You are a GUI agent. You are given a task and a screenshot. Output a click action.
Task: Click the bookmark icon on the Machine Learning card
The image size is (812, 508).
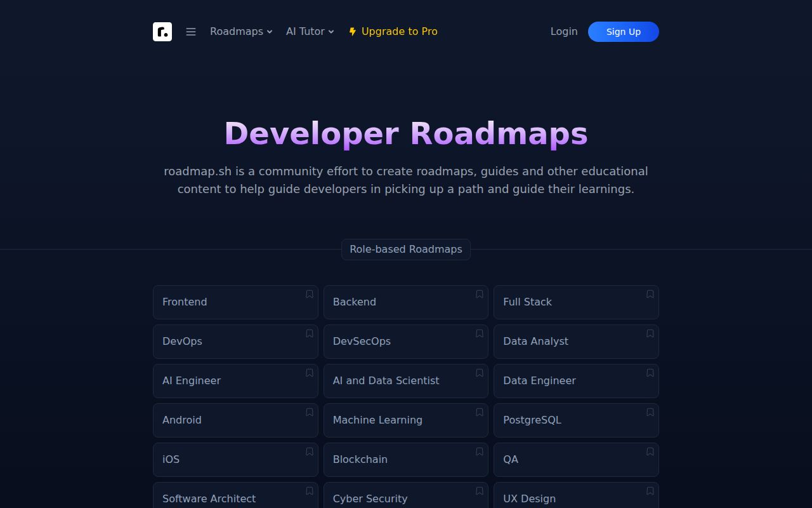click(x=479, y=411)
